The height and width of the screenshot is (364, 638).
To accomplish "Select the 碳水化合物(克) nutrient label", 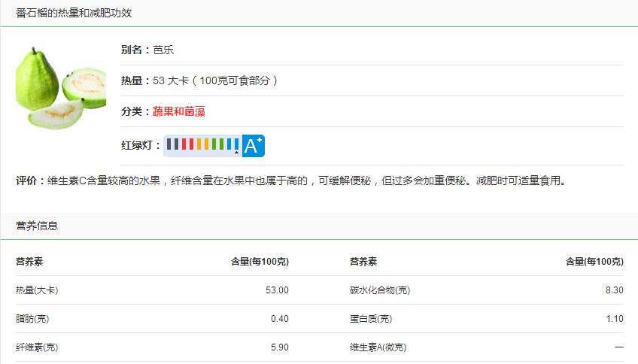I will (x=380, y=290).
